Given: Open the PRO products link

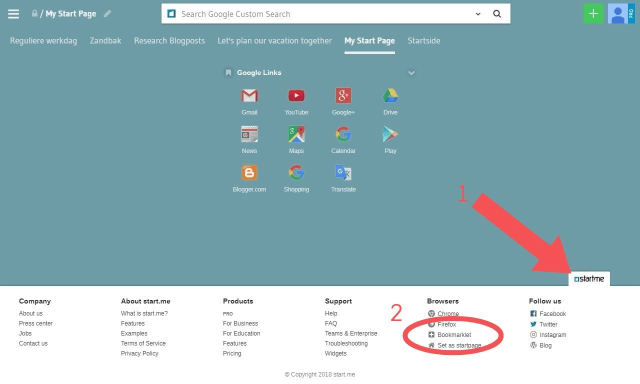Looking at the screenshot, I should point(228,314).
